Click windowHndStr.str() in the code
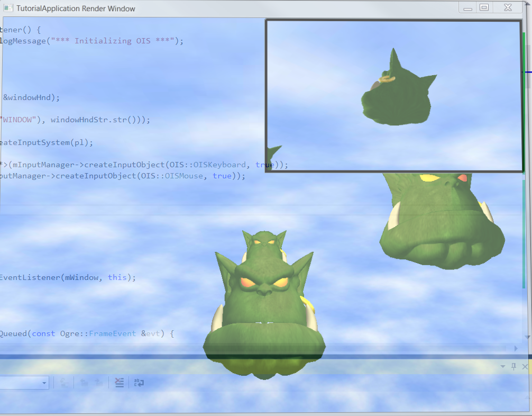This screenshot has height=416, width=532. [94, 120]
